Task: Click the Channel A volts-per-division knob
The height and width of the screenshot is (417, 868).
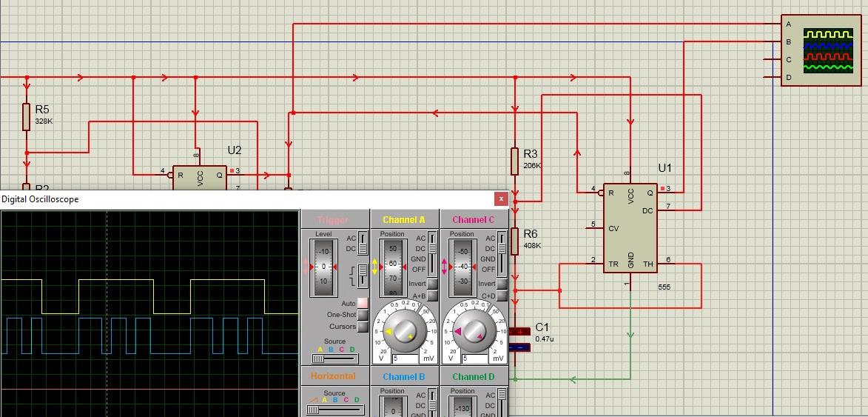Action: [x=407, y=330]
